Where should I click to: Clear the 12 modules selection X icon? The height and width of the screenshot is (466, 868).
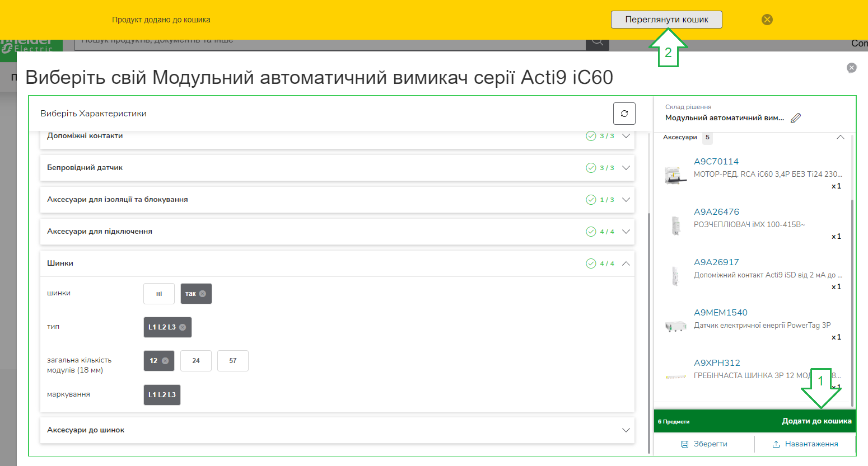coord(165,361)
